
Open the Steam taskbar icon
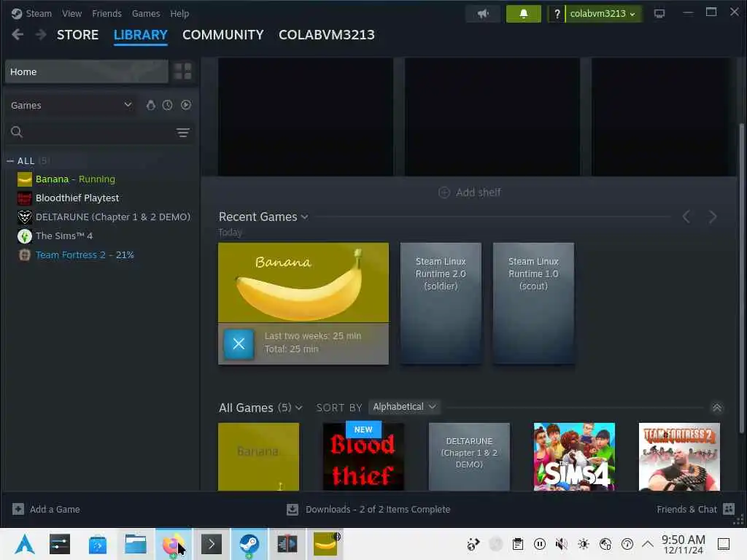click(249, 544)
